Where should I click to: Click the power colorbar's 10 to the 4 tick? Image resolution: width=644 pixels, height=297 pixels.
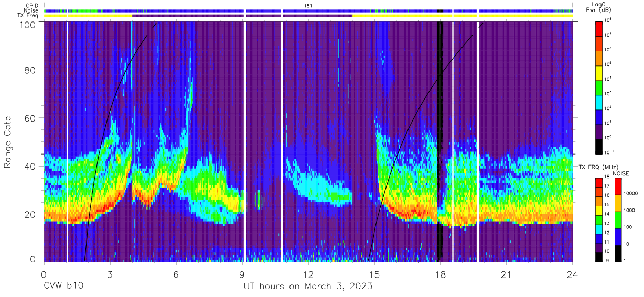pos(608,79)
